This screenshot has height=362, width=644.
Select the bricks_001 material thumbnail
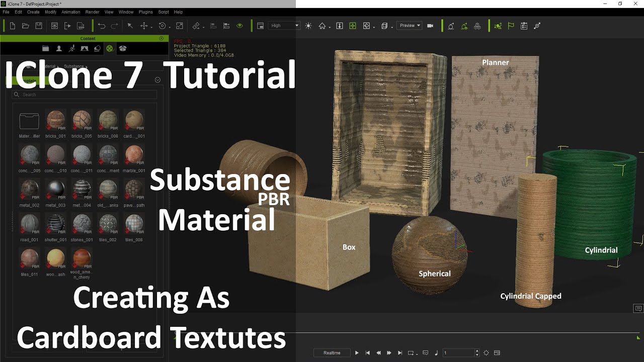click(x=55, y=121)
